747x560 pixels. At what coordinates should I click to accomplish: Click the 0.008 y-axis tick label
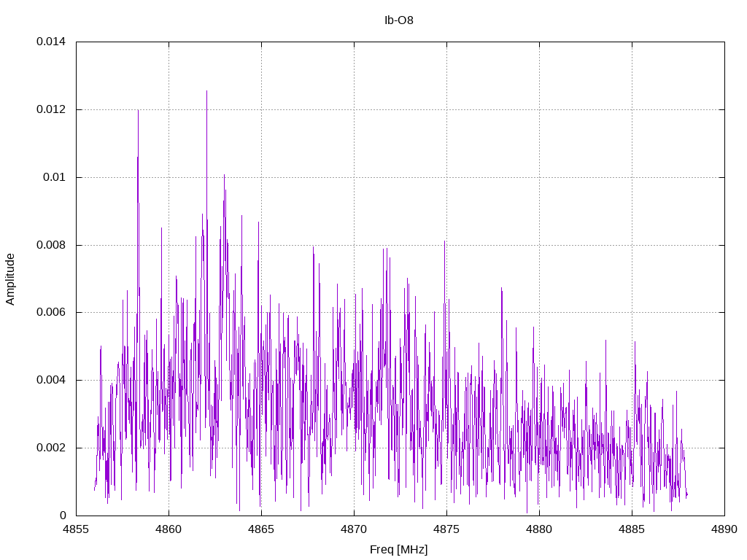click(x=51, y=245)
